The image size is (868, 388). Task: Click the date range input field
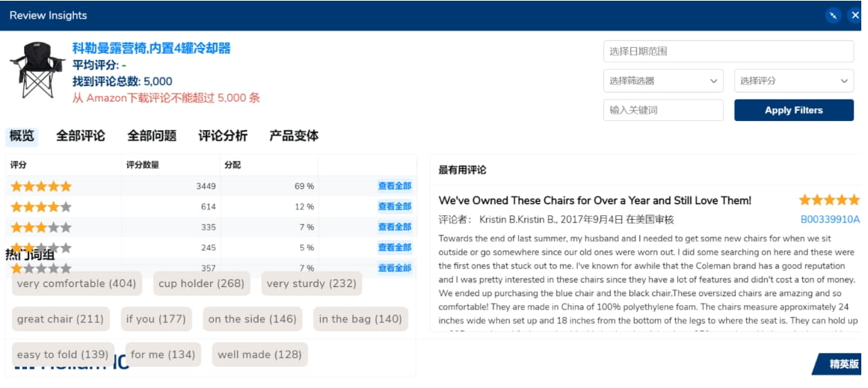727,52
